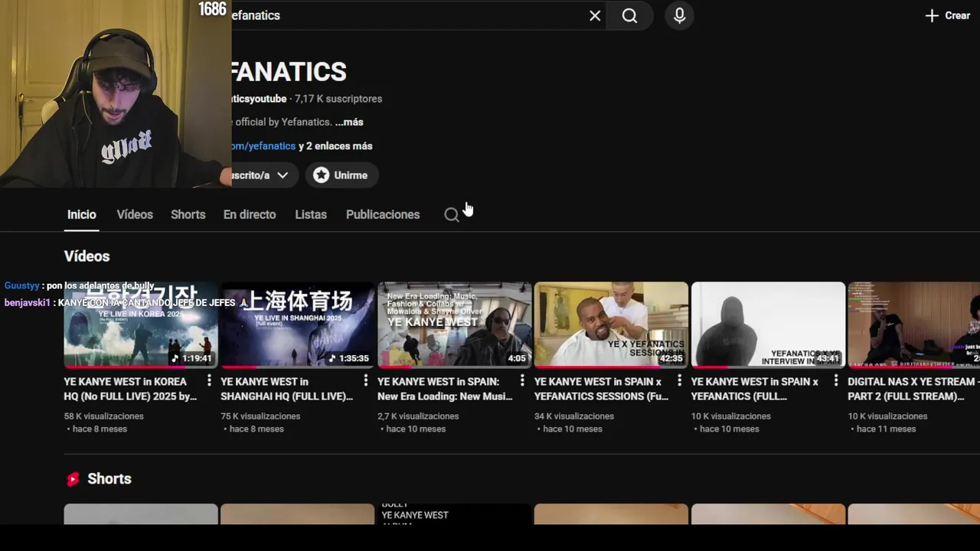Click the '2,7 K visualizaciones' text
This screenshot has width=980, height=551.
[x=418, y=416]
